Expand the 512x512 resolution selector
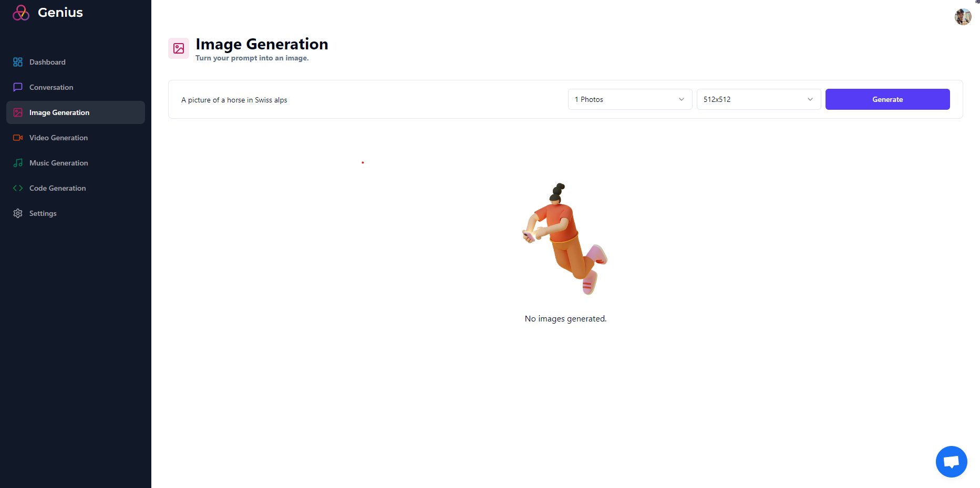Viewport: 980px width, 488px height. tap(758, 99)
